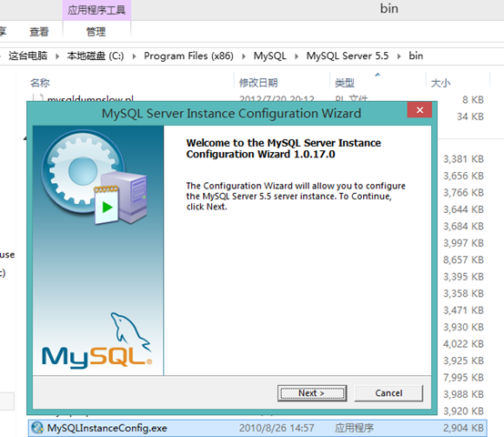
Task: Go to MySQL Server 5.5 breadcrumb
Action: point(348,56)
